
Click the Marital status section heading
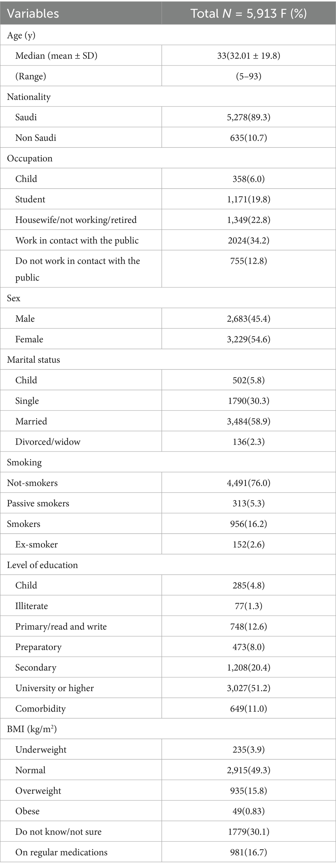coord(33,360)
